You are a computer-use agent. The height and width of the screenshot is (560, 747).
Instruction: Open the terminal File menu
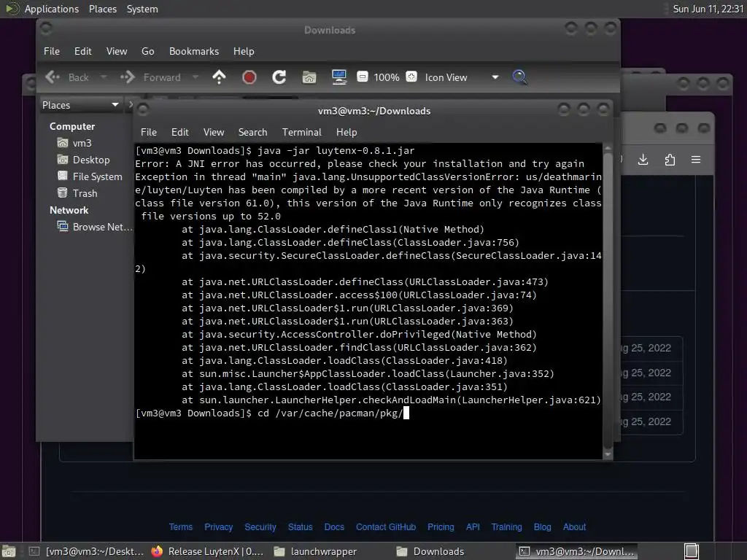[x=149, y=133]
